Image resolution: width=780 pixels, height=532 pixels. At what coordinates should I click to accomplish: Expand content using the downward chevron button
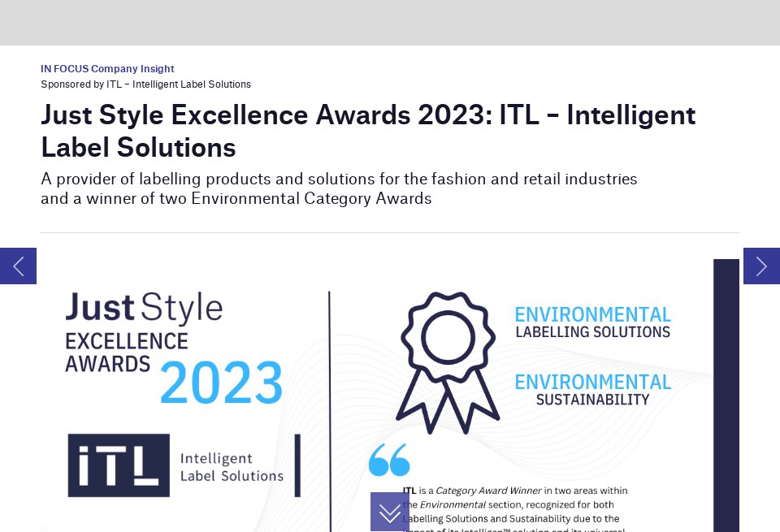390,512
